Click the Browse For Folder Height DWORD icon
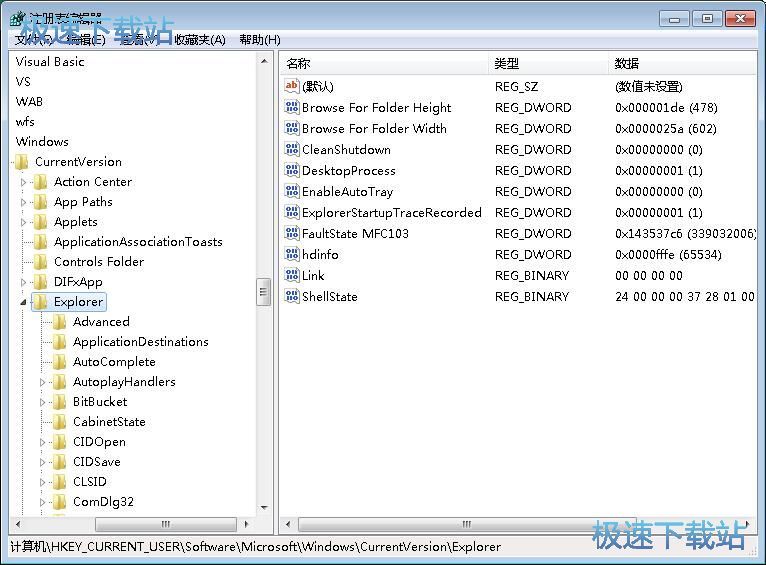The image size is (766, 565). tap(292, 107)
